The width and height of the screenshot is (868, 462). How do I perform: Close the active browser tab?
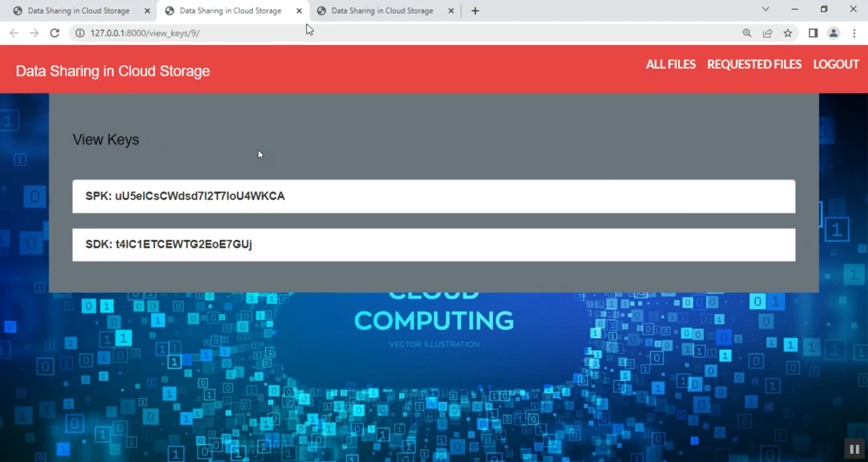pos(299,10)
